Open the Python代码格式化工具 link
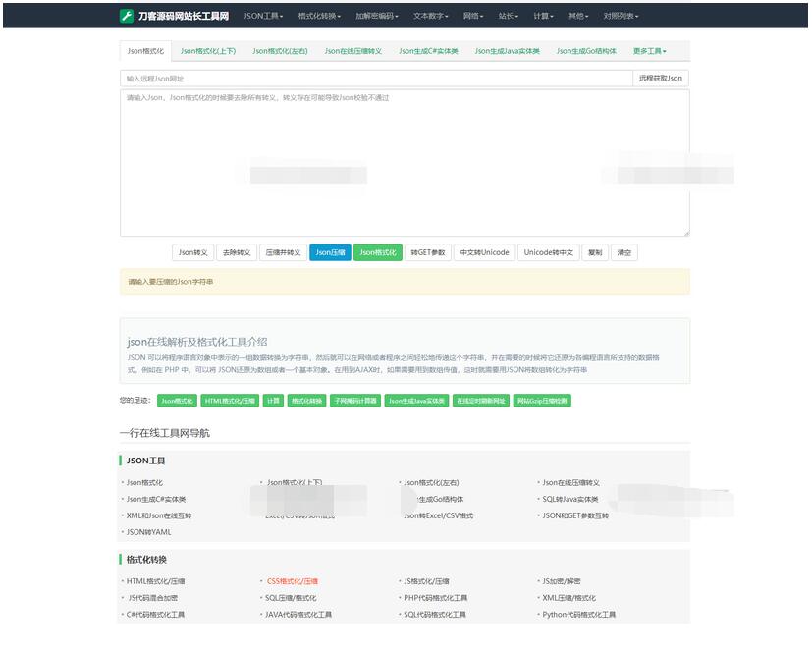Screen dimensions: 812x651 tap(579, 614)
